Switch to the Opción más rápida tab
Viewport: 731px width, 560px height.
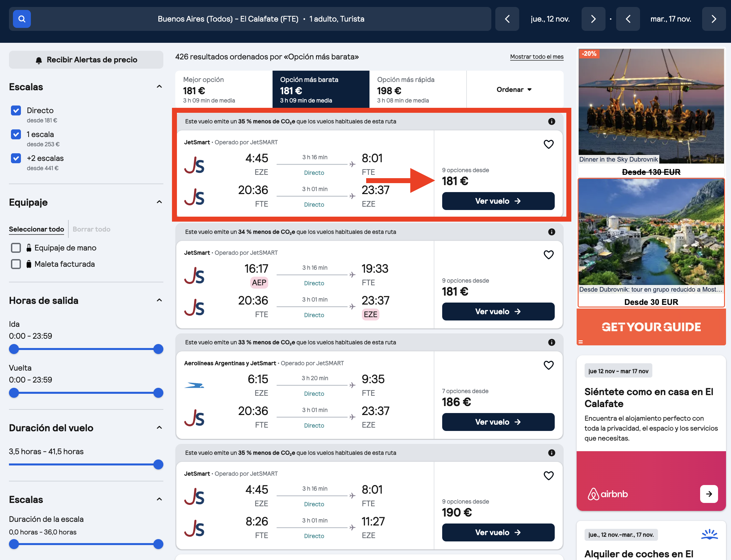point(418,89)
